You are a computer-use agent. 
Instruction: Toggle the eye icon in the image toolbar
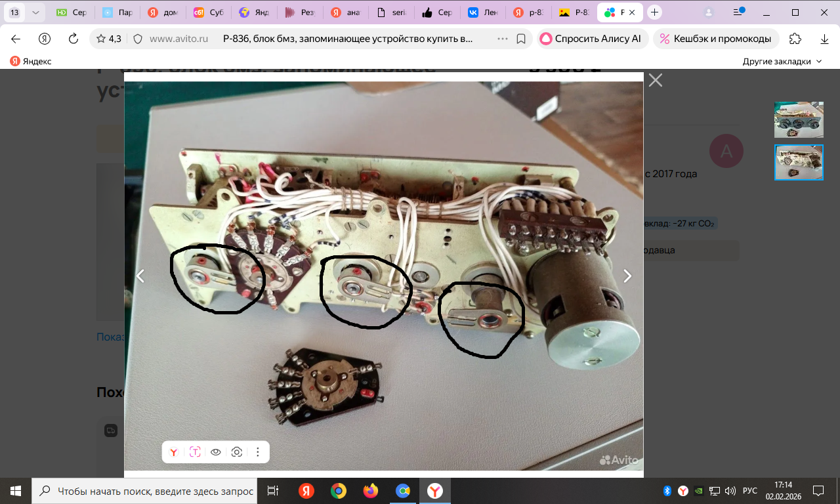[216, 452]
